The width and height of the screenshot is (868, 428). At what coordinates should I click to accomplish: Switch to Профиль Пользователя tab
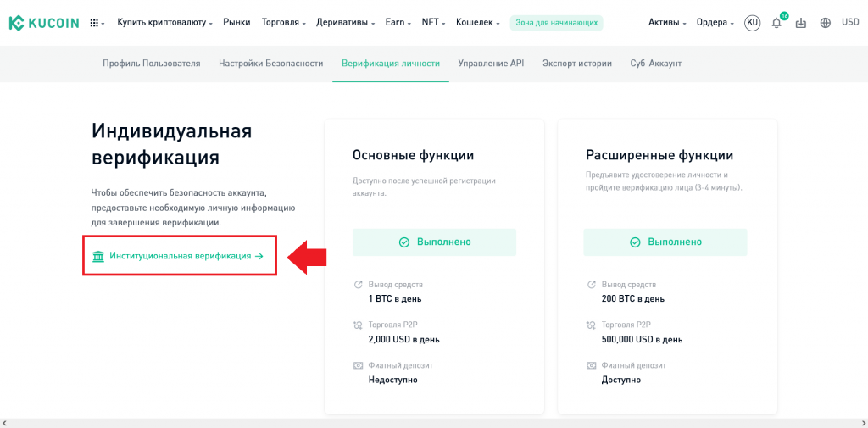tap(152, 64)
